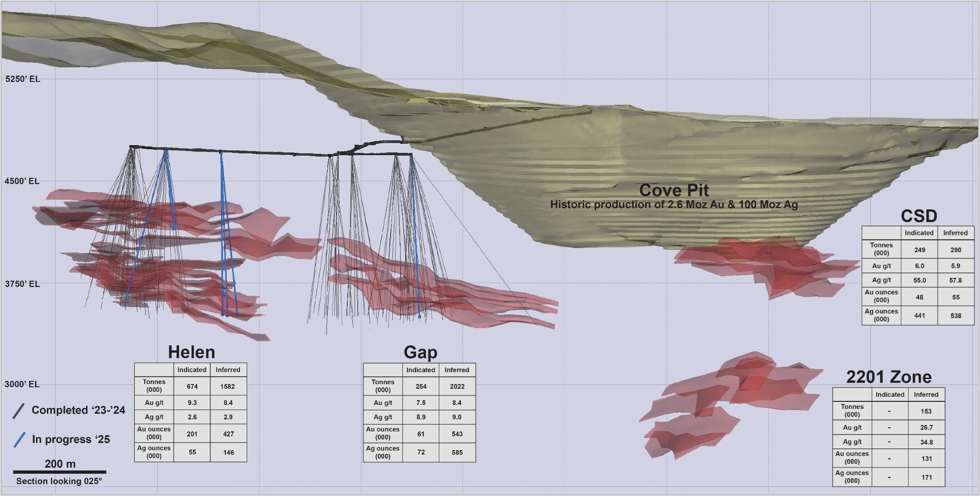Click the dark gray drillhole legend line symbol
This screenshot has width=980, height=496.
(x=18, y=411)
